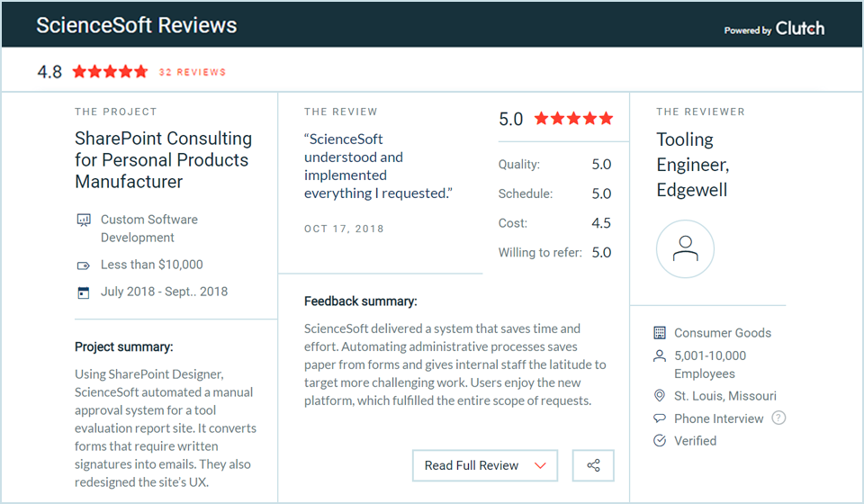Click the Verified checkmark icon
Image resolution: width=864 pixels, height=504 pixels.
(660, 441)
